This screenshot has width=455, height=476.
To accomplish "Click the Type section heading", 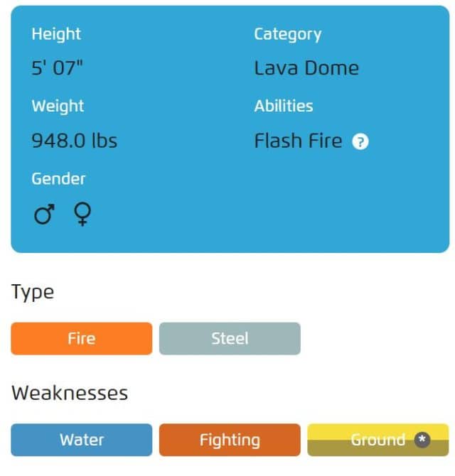I will click(x=33, y=292).
